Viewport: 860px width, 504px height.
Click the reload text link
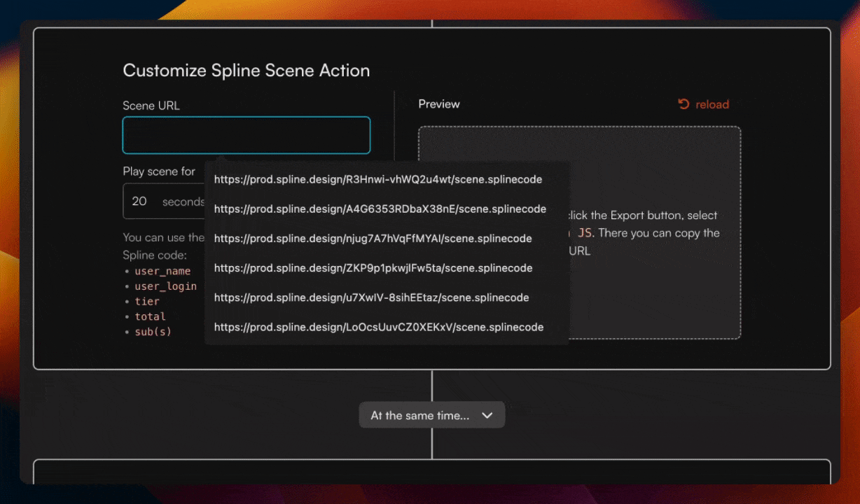[x=712, y=104]
